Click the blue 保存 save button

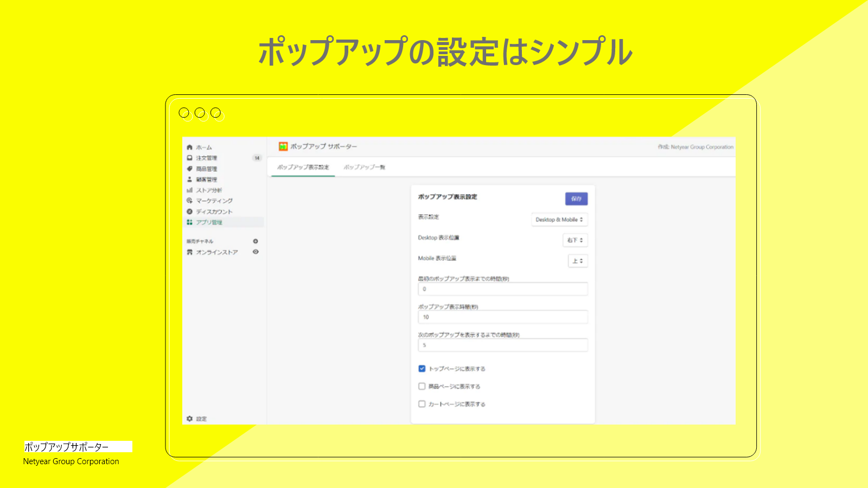click(x=576, y=199)
